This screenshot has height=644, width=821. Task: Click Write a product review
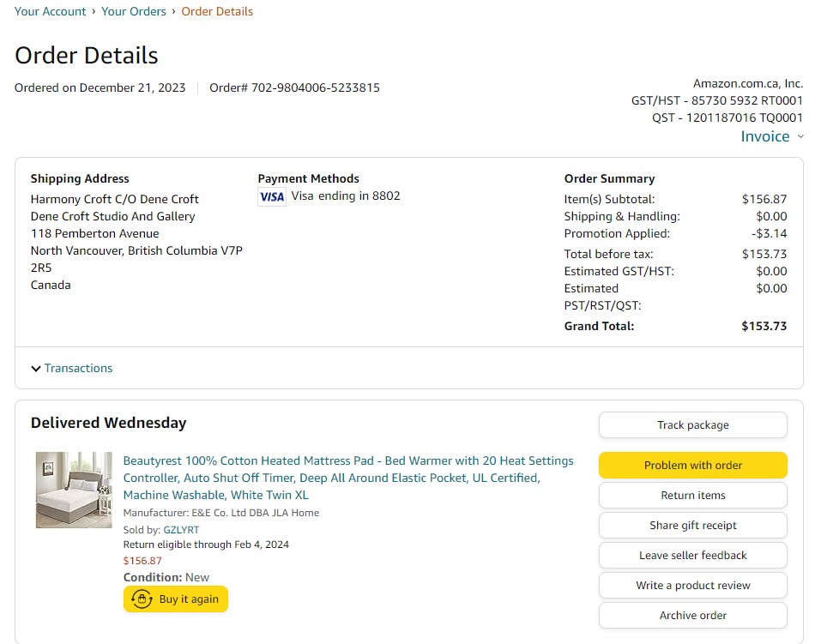pyautogui.click(x=692, y=585)
